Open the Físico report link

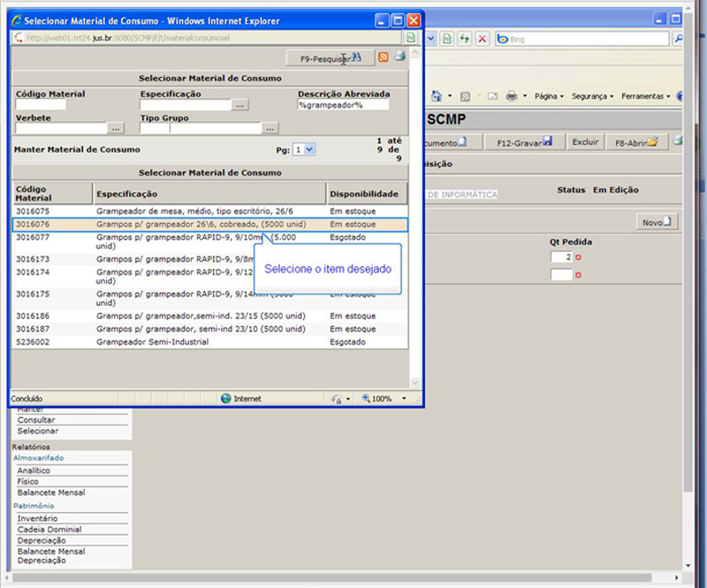[28, 482]
